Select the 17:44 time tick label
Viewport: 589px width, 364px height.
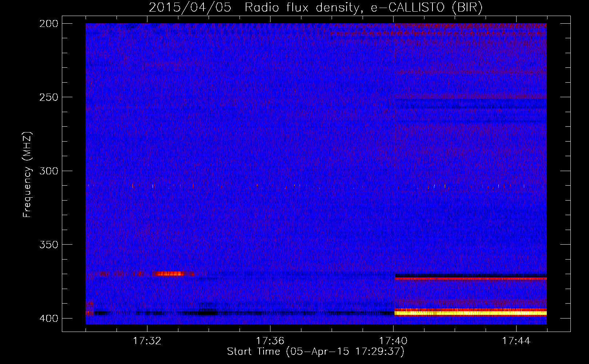coord(516,341)
